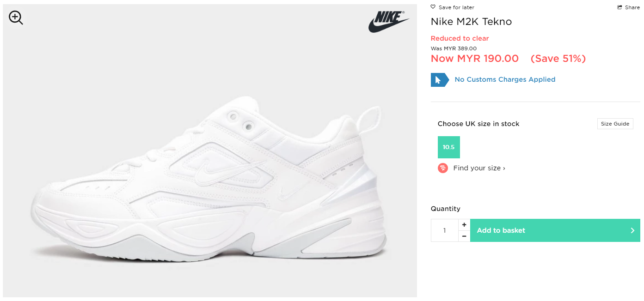
Task: Select UK size 10.5
Action: [x=448, y=147]
